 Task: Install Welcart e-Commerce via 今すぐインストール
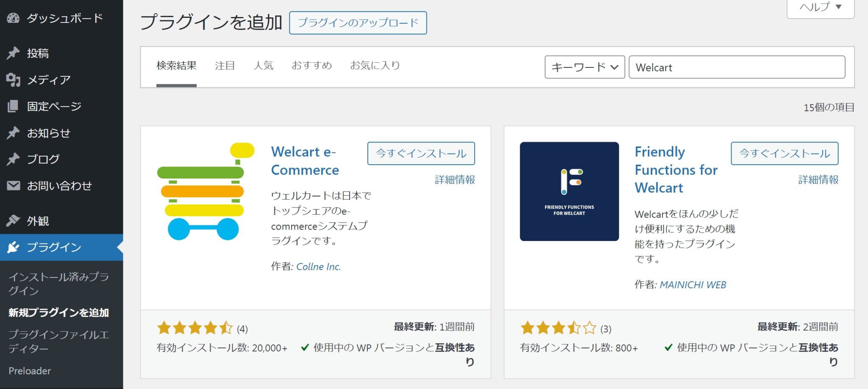point(420,154)
